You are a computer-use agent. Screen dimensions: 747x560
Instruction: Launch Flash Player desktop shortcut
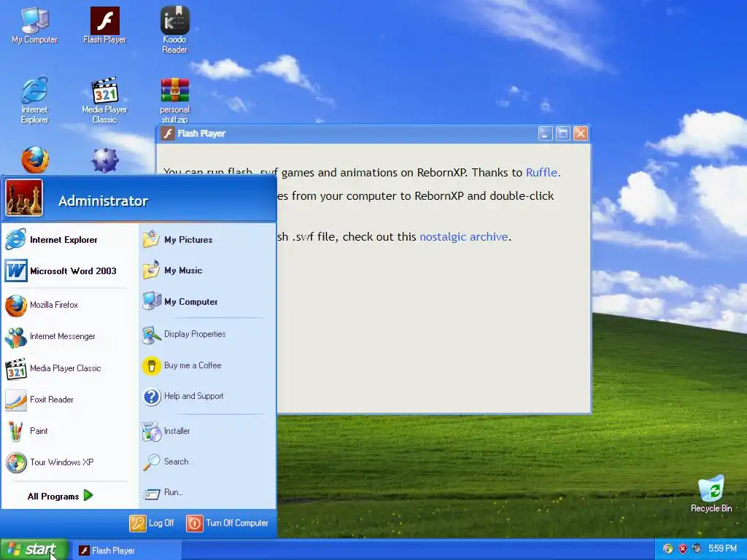[104, 26]
